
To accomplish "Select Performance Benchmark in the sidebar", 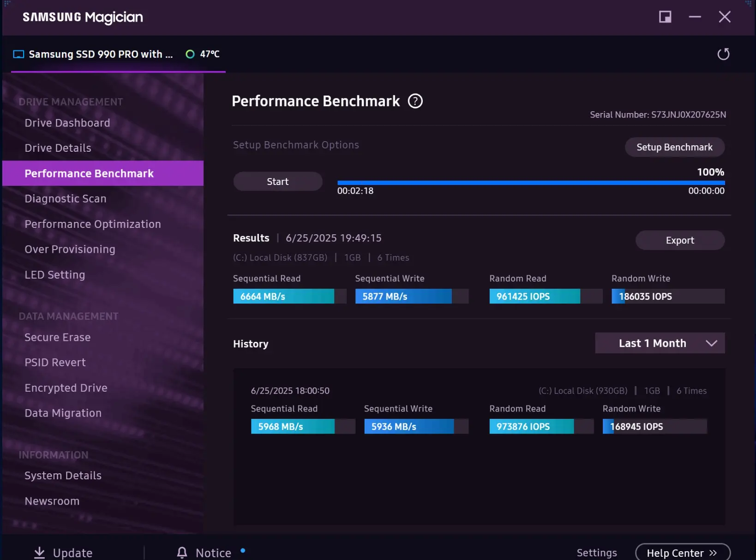I will 103,173.
